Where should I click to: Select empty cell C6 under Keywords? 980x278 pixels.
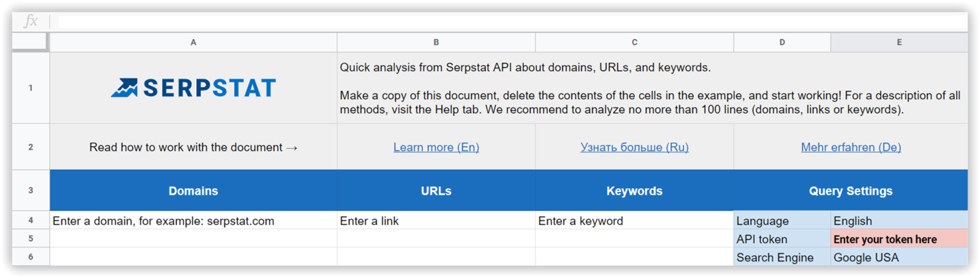coord(634,256)
